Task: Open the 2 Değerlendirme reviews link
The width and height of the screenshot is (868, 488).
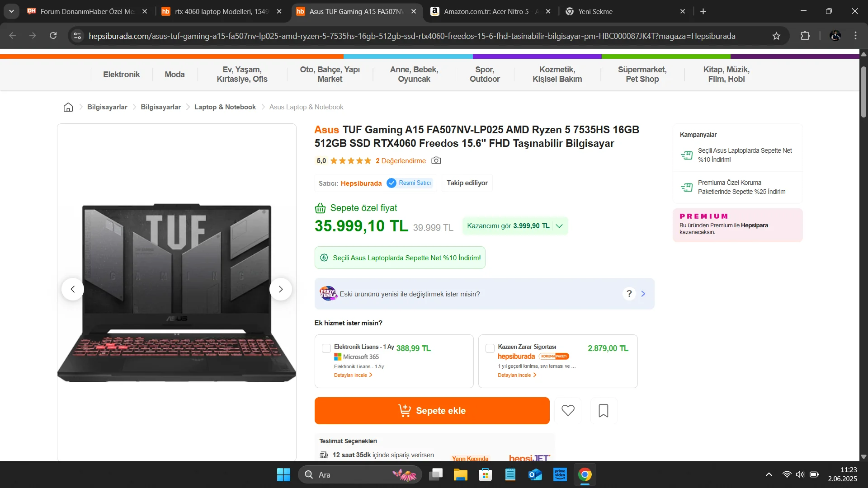Action: click(401, 161)
